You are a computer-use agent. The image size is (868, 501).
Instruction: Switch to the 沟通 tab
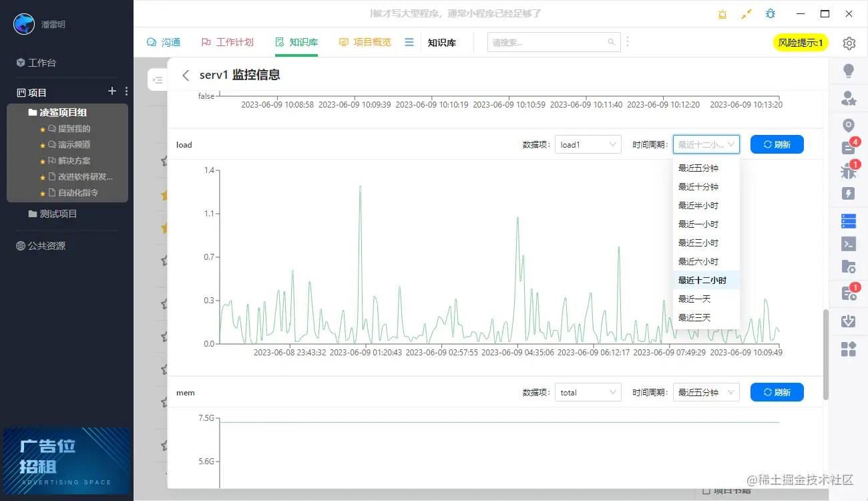[164, 42]
